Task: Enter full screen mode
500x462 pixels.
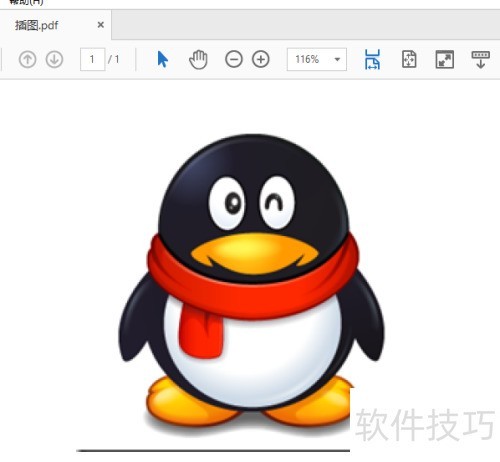Action: pyautogui.click(x=445, y=60)
